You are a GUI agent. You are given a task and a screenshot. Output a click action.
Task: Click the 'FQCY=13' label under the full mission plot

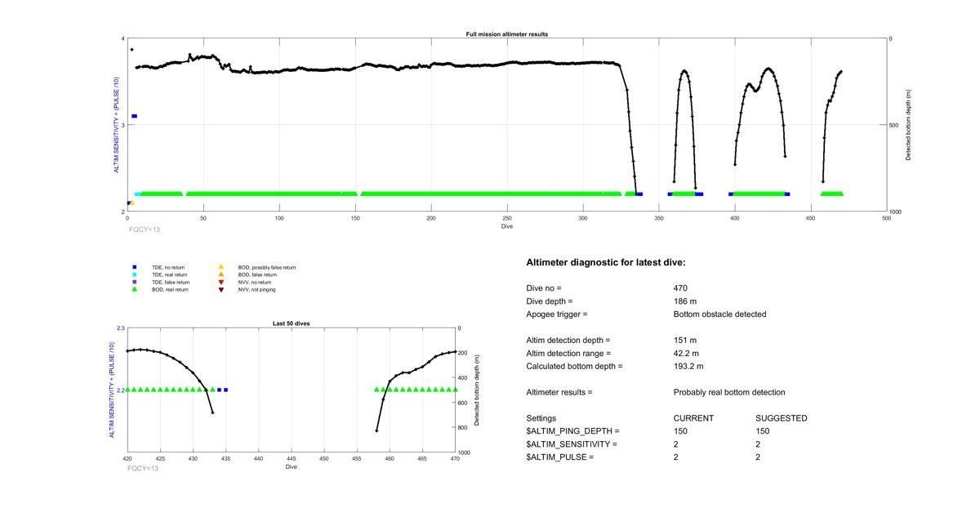coord(145,229)
